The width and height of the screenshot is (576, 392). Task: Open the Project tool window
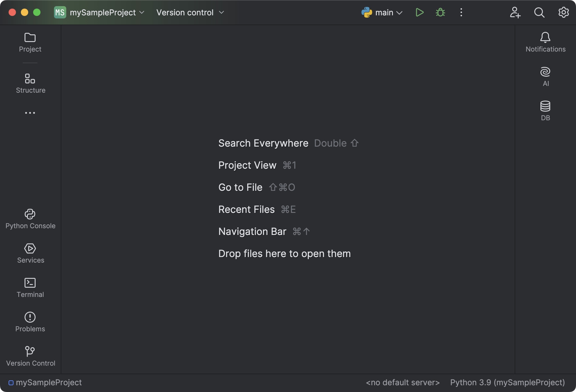coord(30,42)
